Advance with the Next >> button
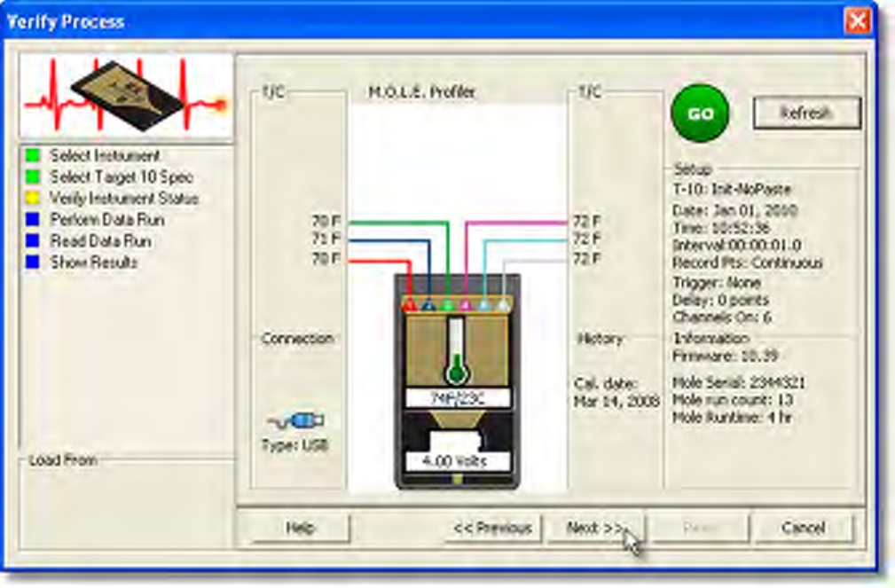 595,528
